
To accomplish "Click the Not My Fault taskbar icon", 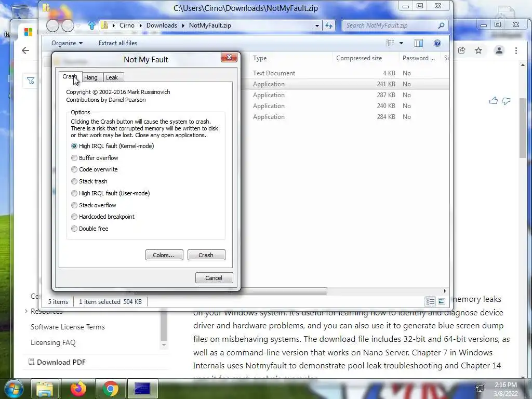I will [x=142, y=389].
